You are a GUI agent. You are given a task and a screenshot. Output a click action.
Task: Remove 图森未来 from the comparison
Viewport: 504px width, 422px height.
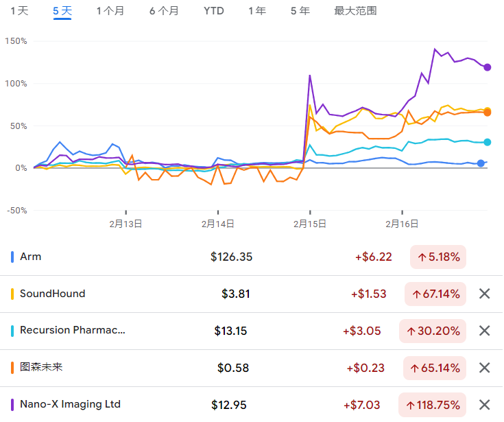pos(484,368)
